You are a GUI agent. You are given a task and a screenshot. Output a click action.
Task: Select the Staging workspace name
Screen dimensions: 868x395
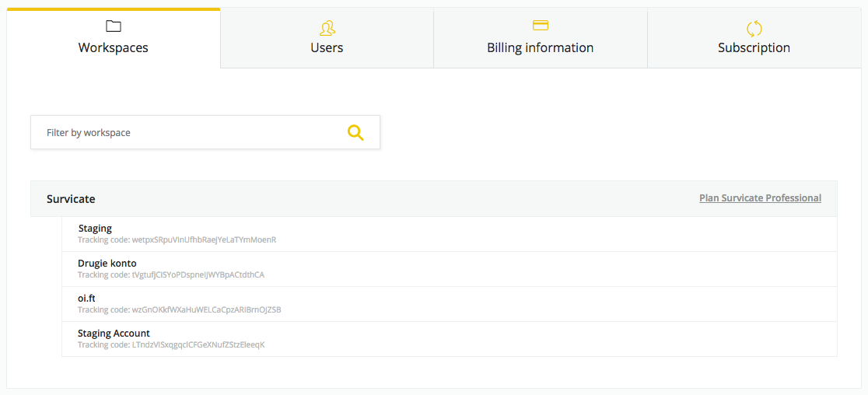(x=95, y=228)
